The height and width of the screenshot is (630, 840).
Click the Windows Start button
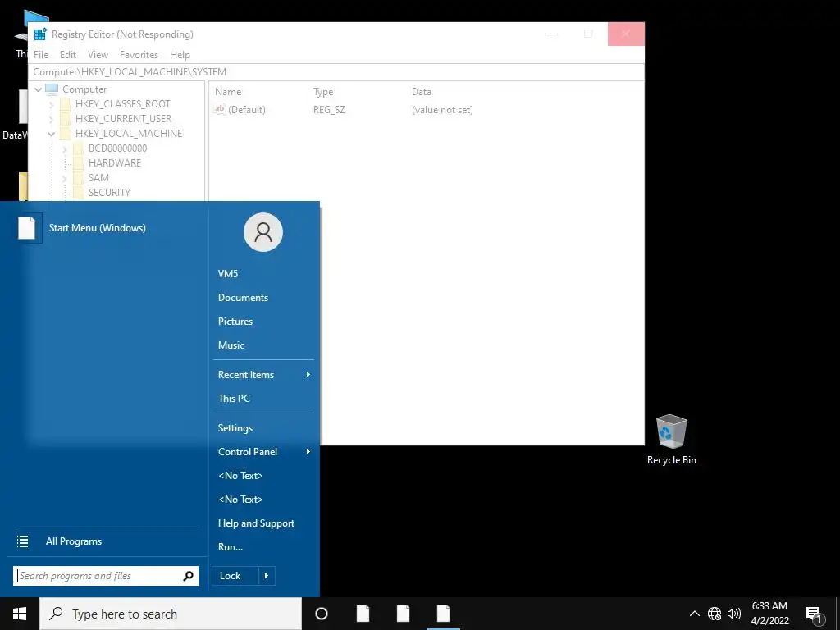pos(20,614)
